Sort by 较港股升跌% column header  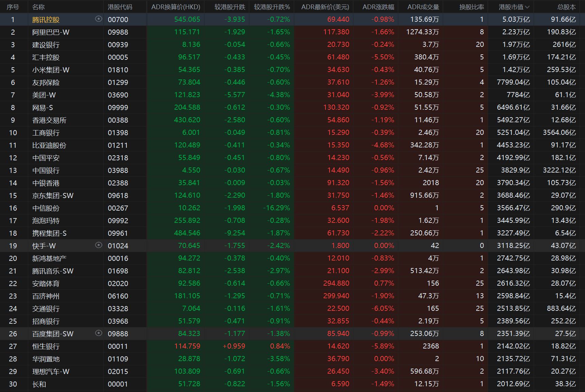point(272,7)
